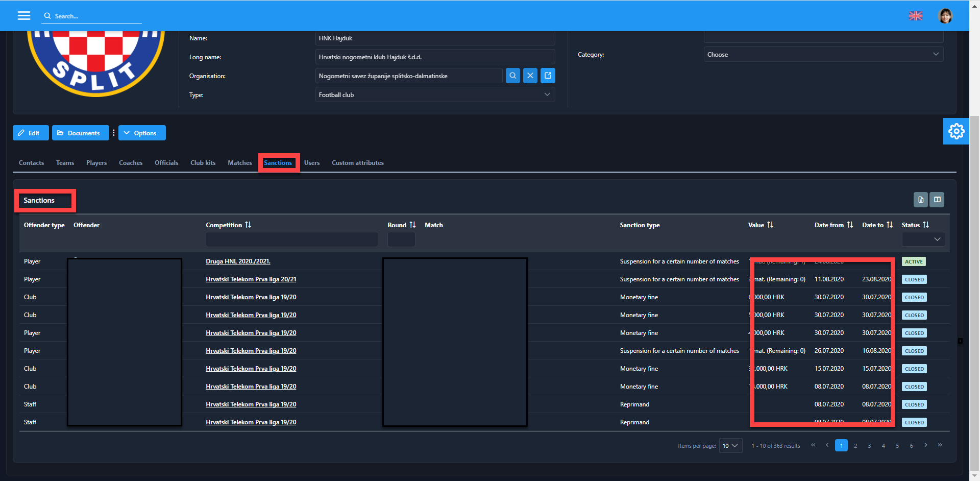Toggle the column chooser icon
980x481 pixels.
pos(937,200)
